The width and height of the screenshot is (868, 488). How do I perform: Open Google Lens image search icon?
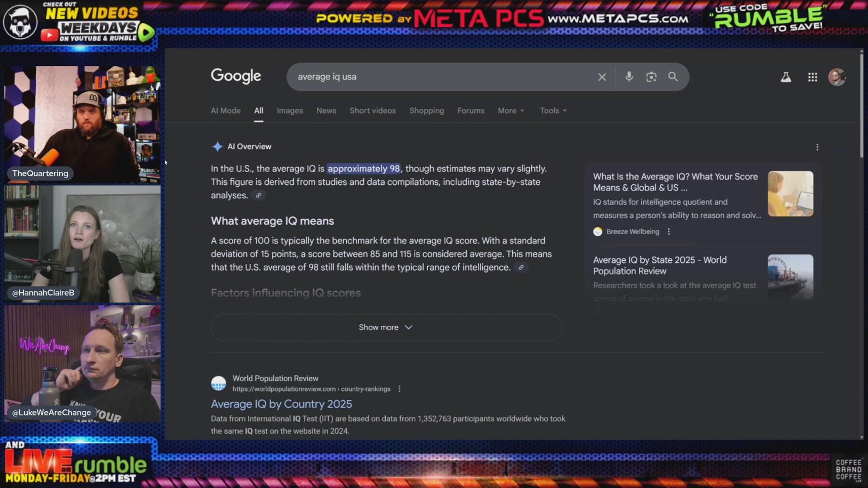coord(651,77)
